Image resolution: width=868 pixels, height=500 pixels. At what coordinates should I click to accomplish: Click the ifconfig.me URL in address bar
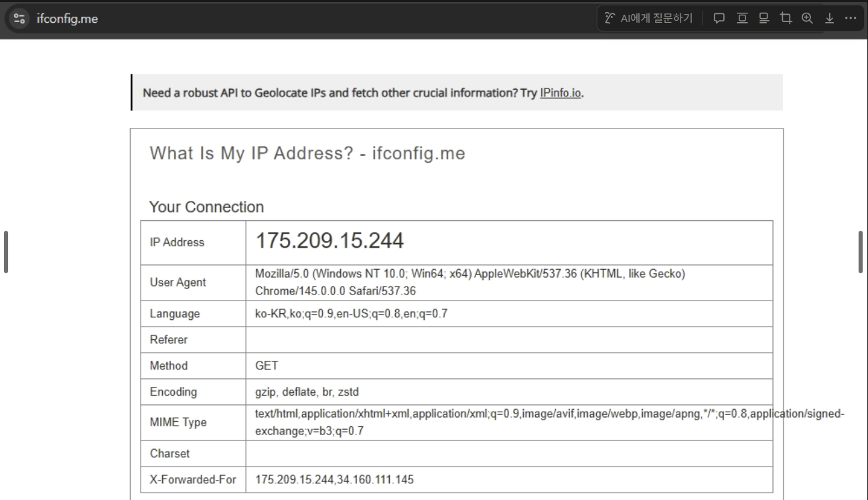pos(67,18)
